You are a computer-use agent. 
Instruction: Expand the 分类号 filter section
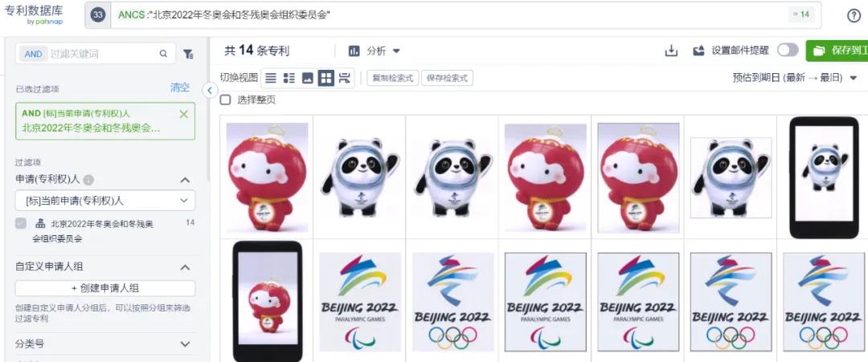105,344
